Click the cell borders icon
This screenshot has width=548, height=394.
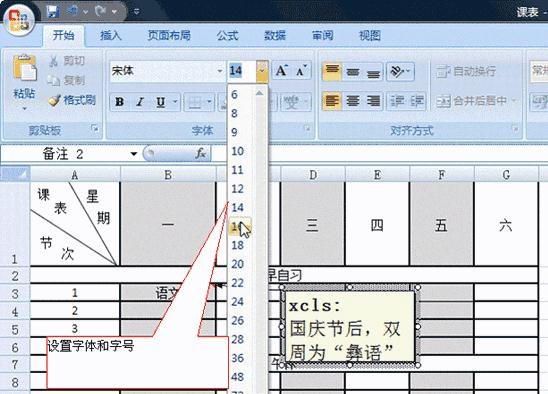(194, 102)
